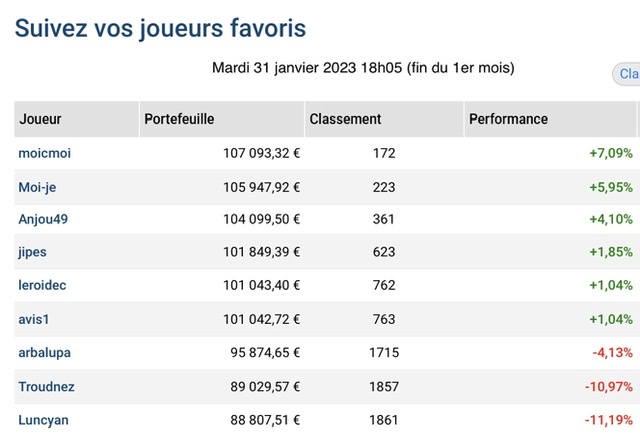Open Anjou49 player profile
640x435 pixels.
point(43,220)
